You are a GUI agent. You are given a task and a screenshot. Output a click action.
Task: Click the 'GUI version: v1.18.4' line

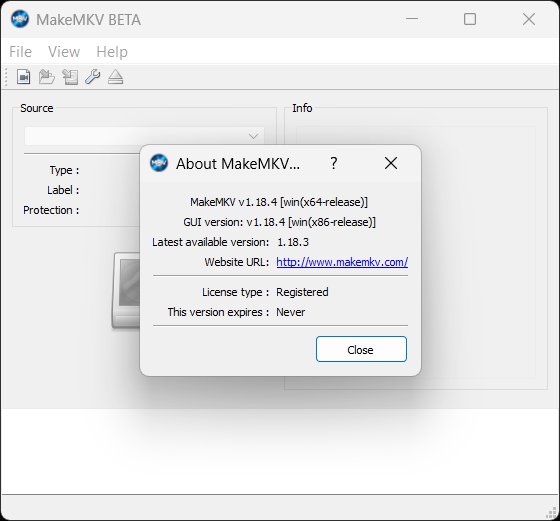pos(280,222)
